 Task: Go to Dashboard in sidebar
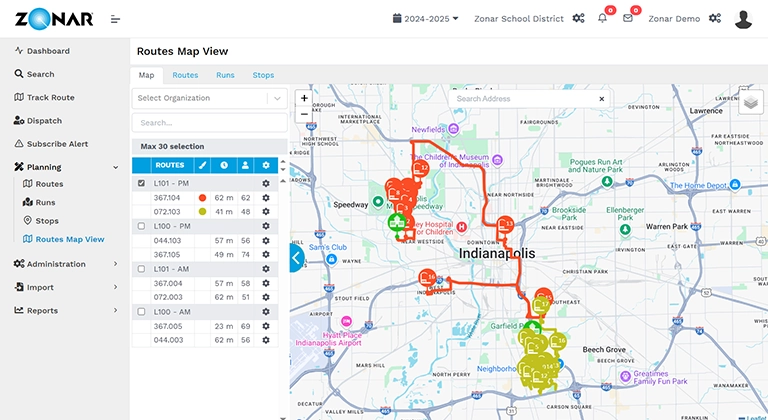tap(48, 51)
